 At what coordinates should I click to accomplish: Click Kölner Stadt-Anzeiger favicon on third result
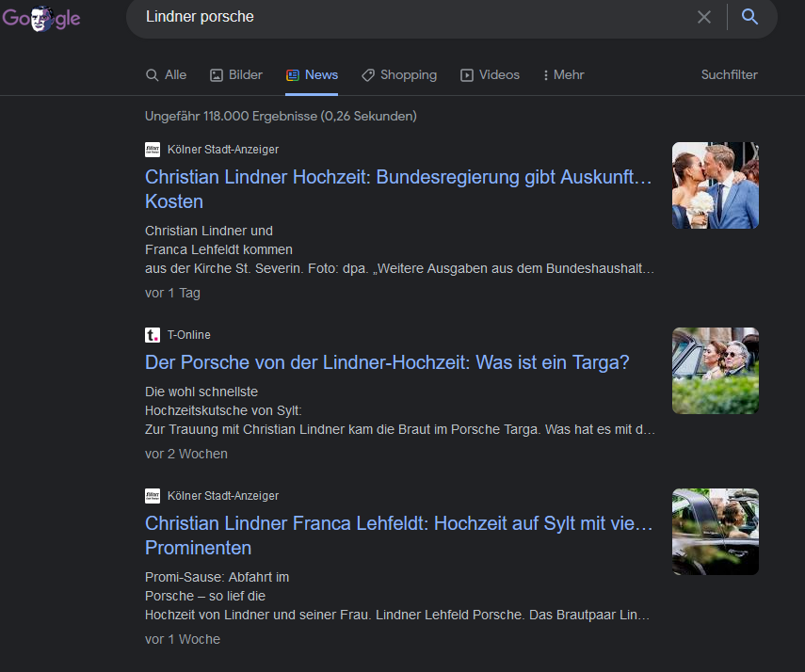[153, 496]
